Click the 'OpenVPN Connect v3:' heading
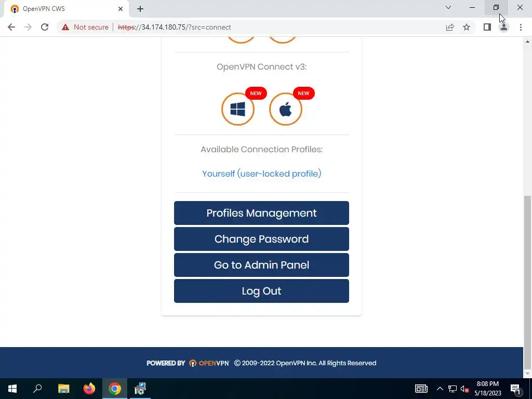The height and width of the screenshot is (399, 532). click(x=262, y=66)
